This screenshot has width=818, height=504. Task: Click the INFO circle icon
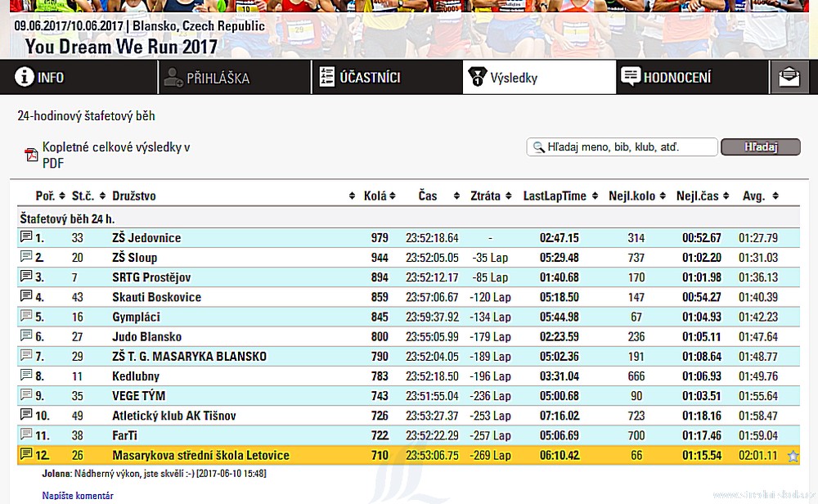[x=24, y=77]
